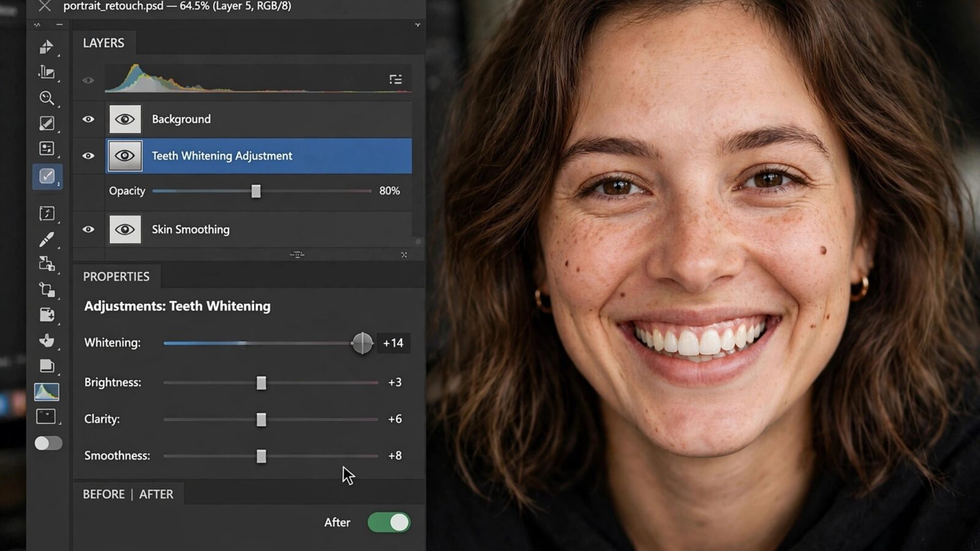The image size is (980, 551).
Task: Hide the Skin Smoothing layer
Action: coord(88,230)
